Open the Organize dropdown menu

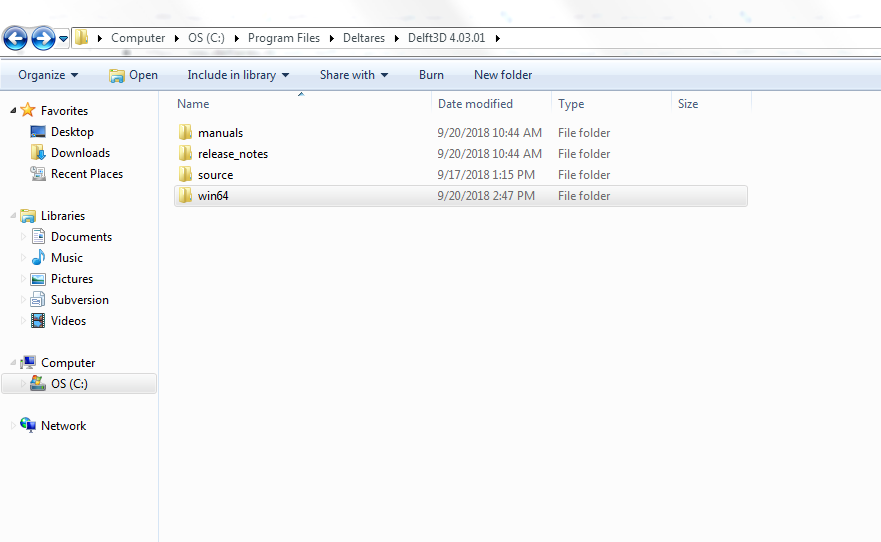click(48, 75)
